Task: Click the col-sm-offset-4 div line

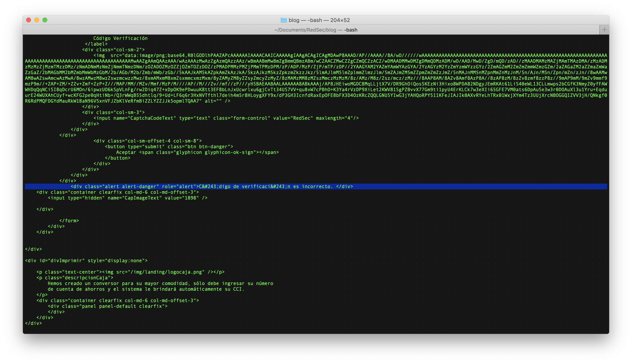Action: coord(148,141)
